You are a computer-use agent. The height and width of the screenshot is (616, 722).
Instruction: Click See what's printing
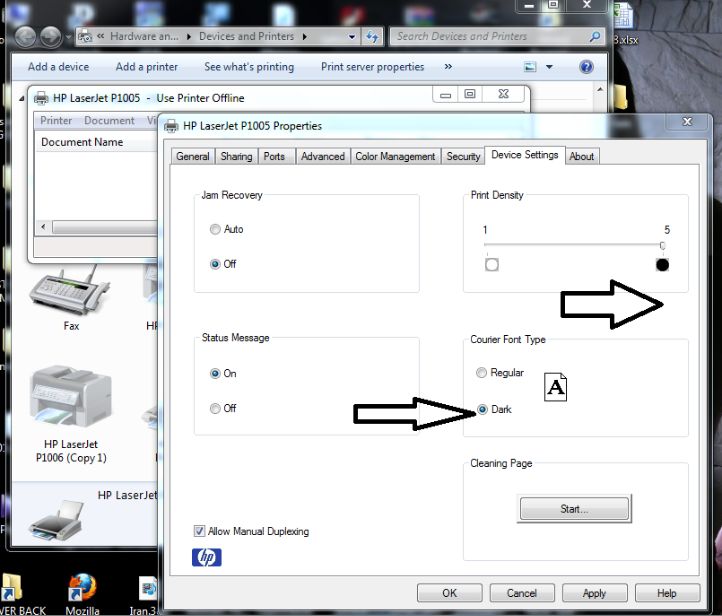249,67
